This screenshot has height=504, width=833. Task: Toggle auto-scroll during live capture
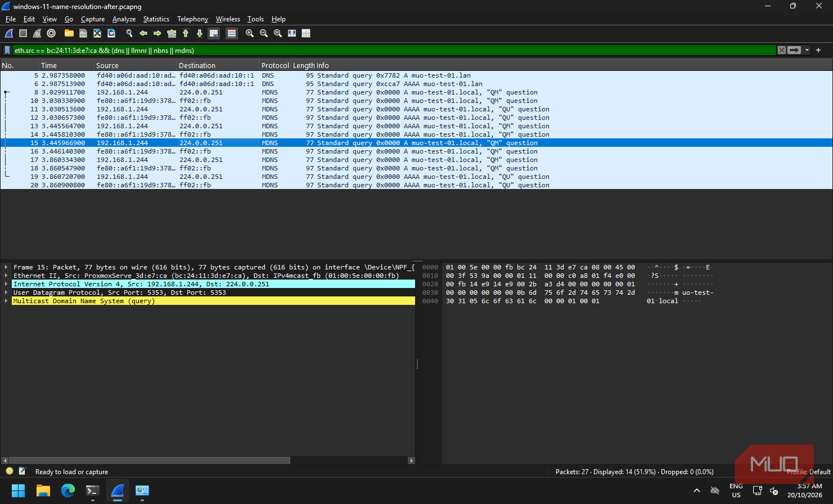(214, 33)
